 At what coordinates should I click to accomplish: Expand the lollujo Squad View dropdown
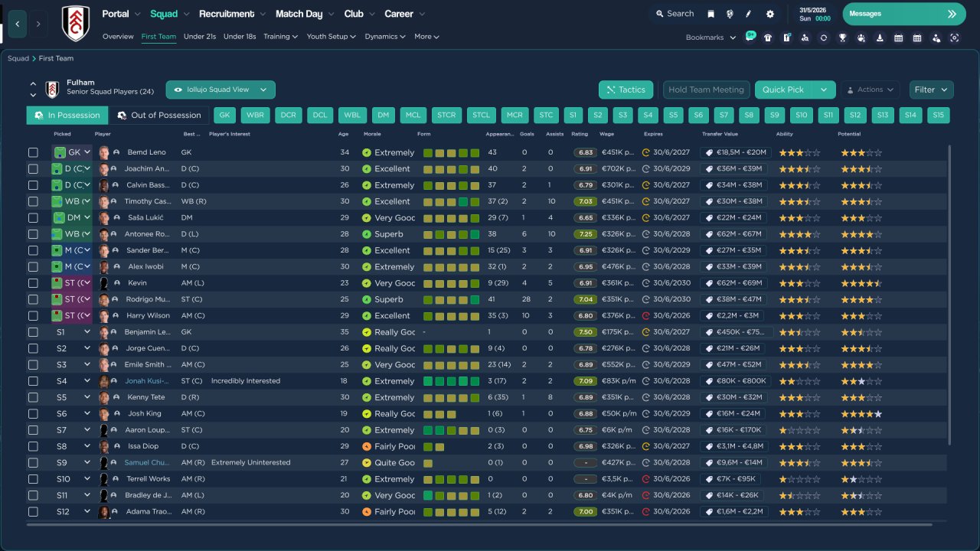click(220, 90)
